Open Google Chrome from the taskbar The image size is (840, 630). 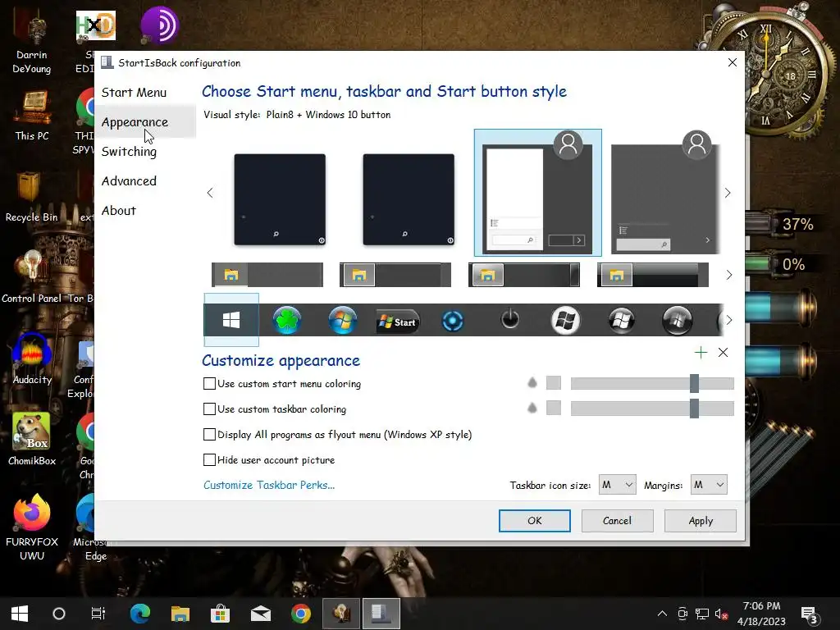pos(300,614)
